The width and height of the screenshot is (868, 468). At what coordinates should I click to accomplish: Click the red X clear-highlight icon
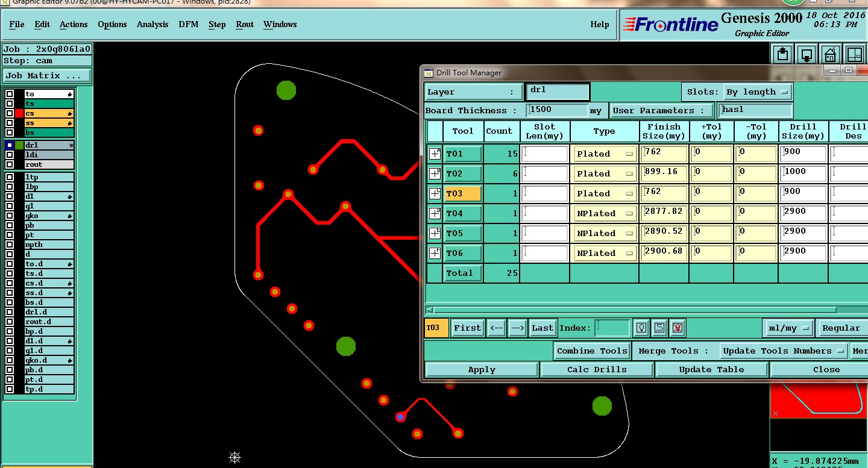pos(678,328)
